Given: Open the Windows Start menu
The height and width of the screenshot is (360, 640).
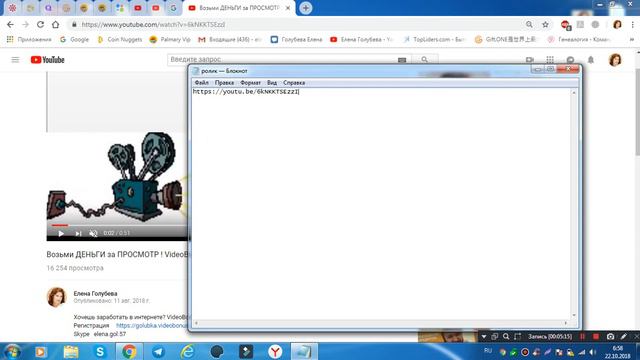Looking at the screenshot, I should [x=12, y=351].
